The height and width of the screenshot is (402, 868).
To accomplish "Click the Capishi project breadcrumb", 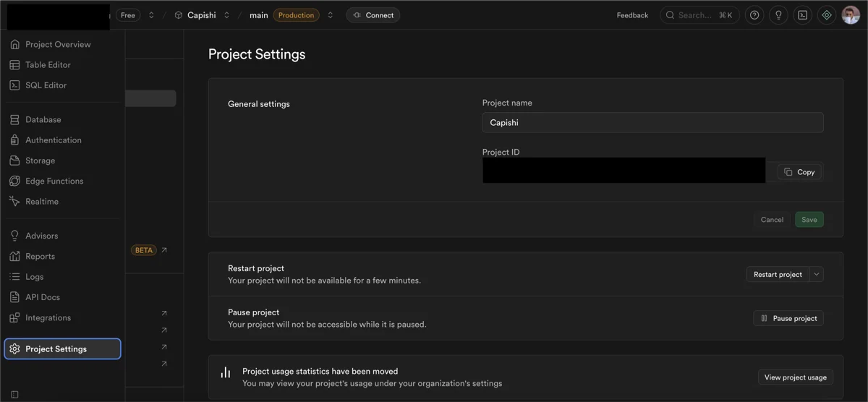I will coord(195,15).
